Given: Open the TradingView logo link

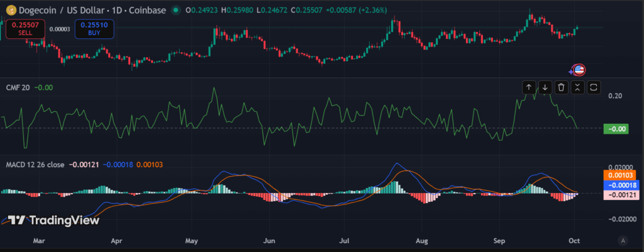Looking at the screenshot, I should [x=53, y=221].
